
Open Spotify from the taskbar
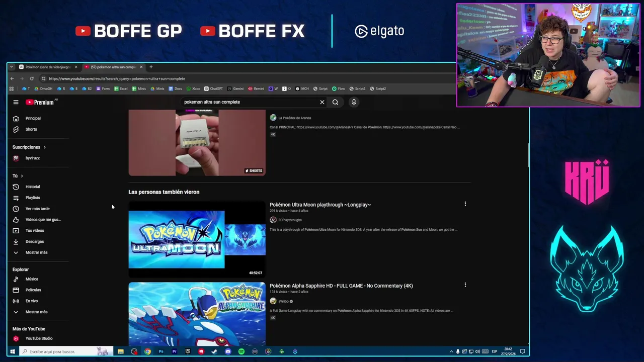coord(241,351)
